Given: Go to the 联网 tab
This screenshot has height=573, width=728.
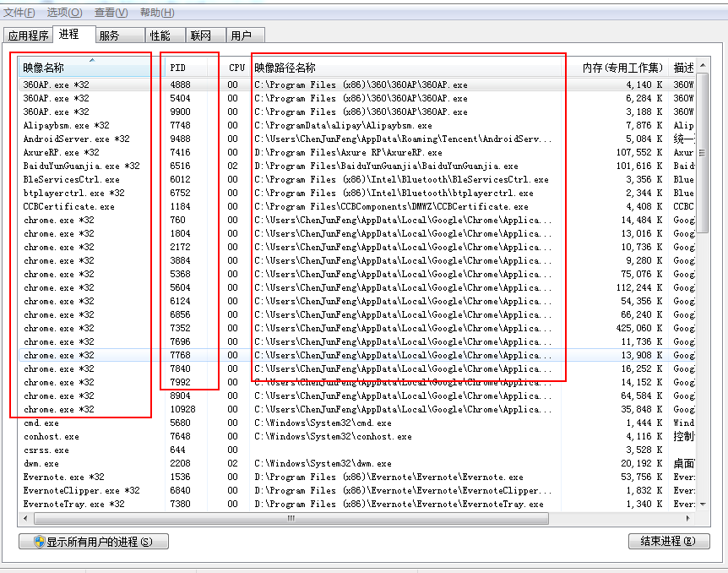Looking at the screenshot, I should point(206,35).
